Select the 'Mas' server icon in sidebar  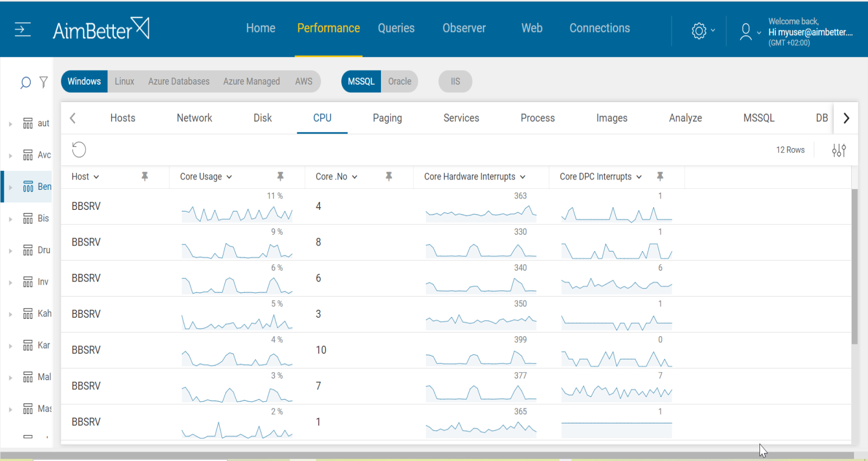(x=28, y=409)
